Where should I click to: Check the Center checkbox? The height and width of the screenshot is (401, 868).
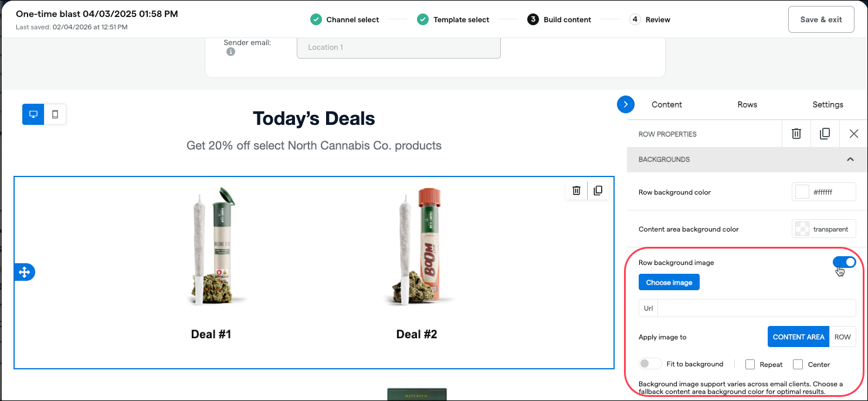point(798,365)
